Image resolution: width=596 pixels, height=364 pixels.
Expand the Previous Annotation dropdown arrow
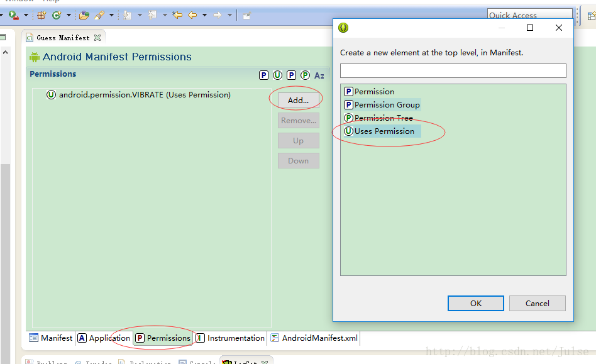(x=165, y=15)
